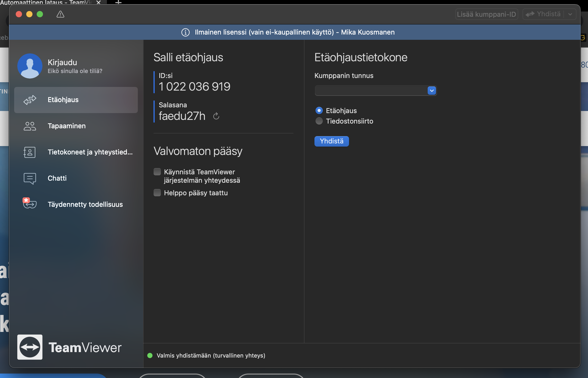Click the warning triangle icon in title bar
This screenshot has width=588, height=378.
pos(60,14)
